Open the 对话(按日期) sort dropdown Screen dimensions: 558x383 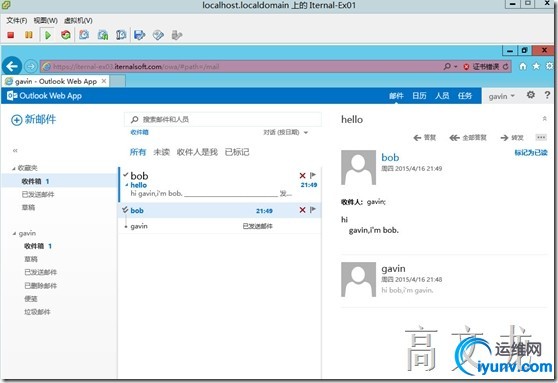tap(285, 132)
